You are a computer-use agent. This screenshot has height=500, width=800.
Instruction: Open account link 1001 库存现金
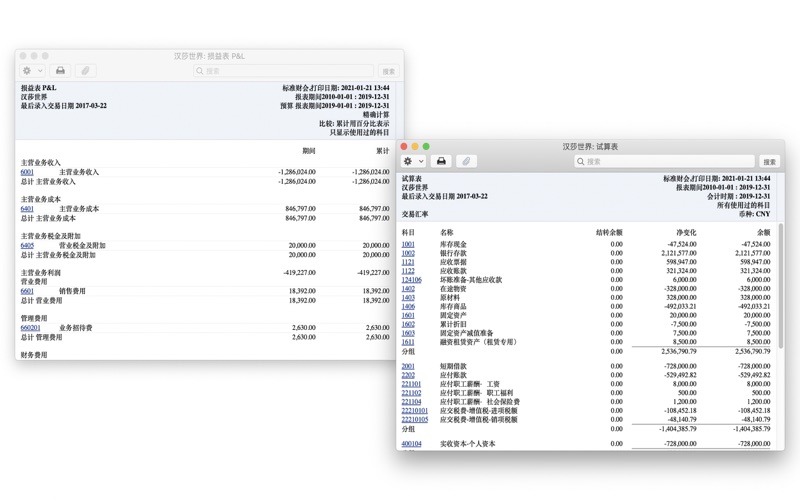click(x=408, y=244)
